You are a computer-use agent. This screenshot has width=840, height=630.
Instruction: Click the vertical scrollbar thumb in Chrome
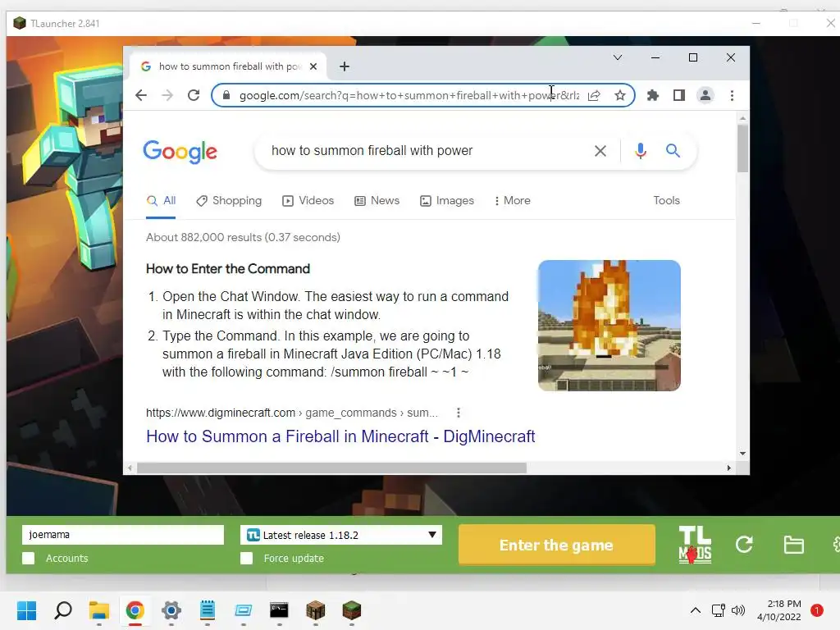point(742,148)
